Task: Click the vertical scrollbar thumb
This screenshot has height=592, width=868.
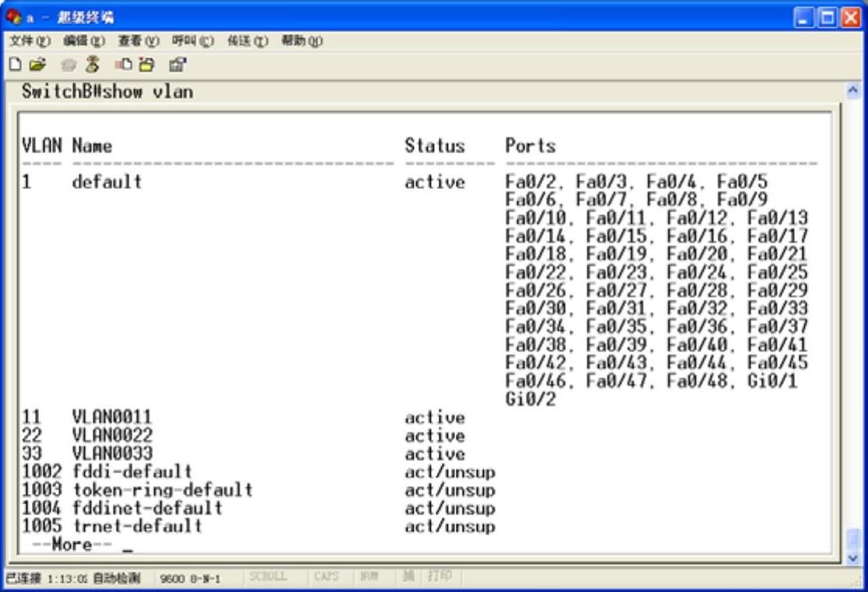Action: coord(853,538)
